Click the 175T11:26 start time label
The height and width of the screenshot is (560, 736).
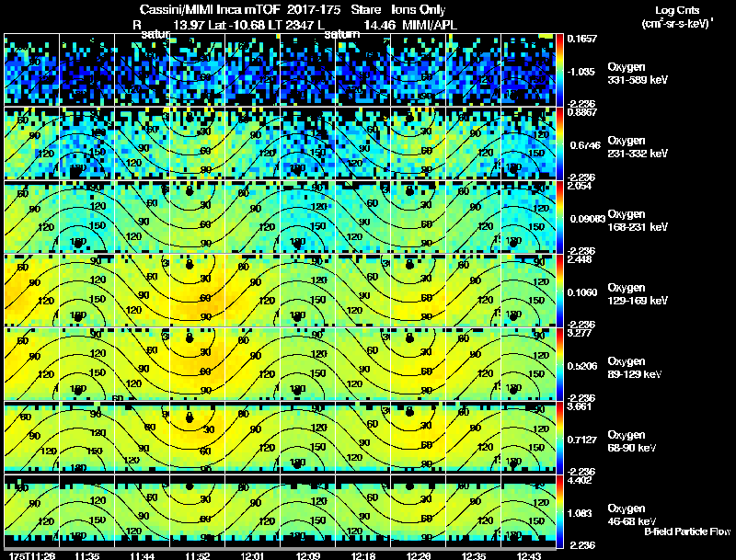[x=31, y=556]
